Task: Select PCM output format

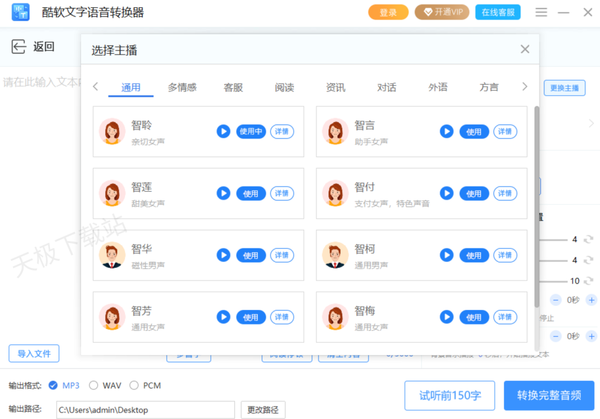Action: pyautogui.click(x=135, y=385)
